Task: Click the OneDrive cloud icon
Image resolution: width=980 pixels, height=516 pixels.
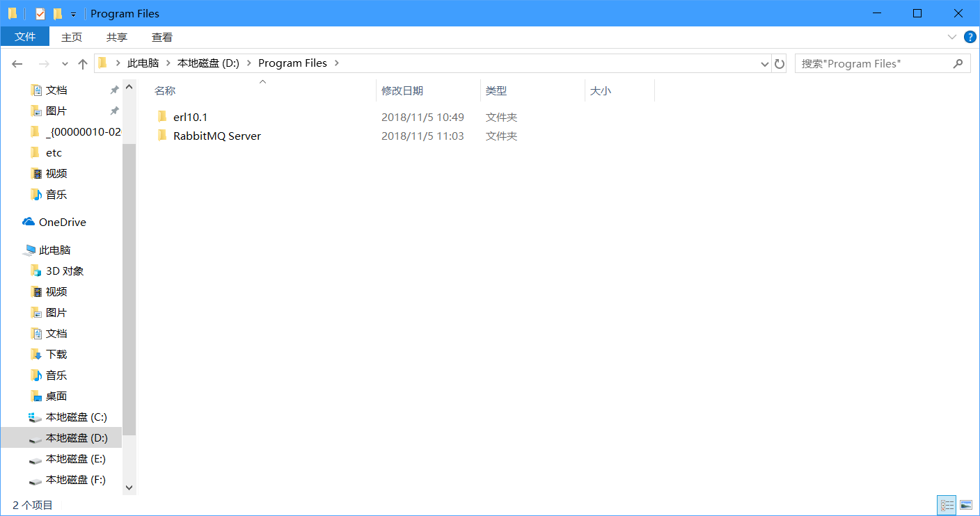Action: pos(29,222)
